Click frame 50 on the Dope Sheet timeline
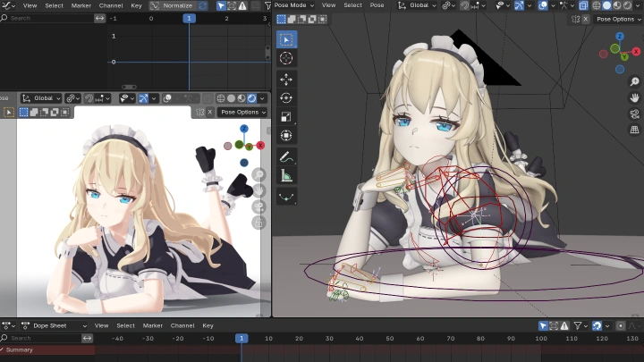This screenshot has width=644, height=362. (x=390, y=339)
